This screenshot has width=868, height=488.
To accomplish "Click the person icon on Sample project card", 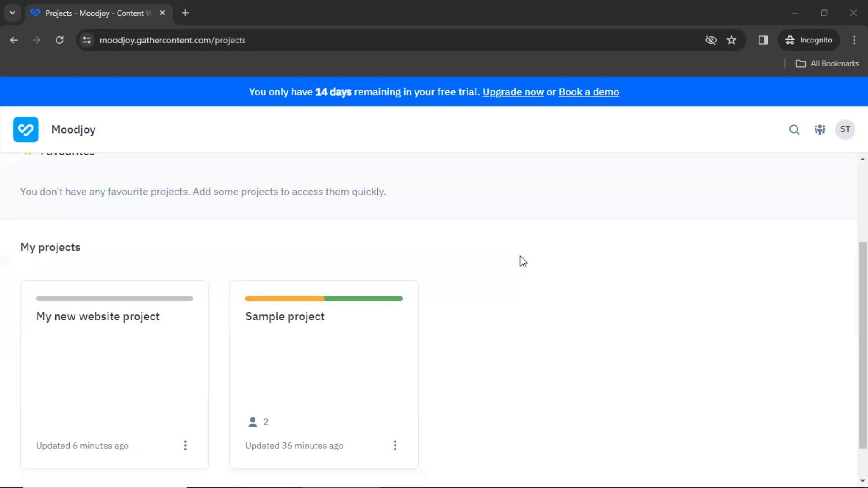I will click(x=253, y=422).
